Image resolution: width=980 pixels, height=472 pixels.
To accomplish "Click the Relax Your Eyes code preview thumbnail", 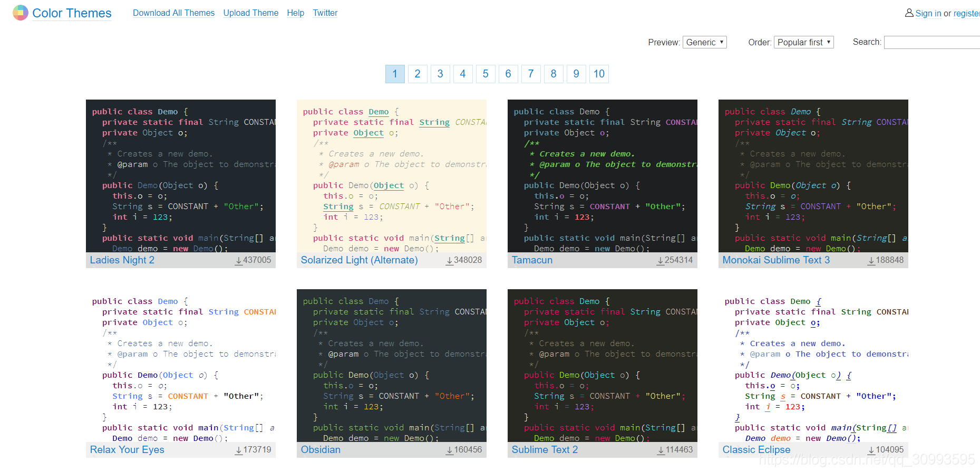I will pos(181,366).
